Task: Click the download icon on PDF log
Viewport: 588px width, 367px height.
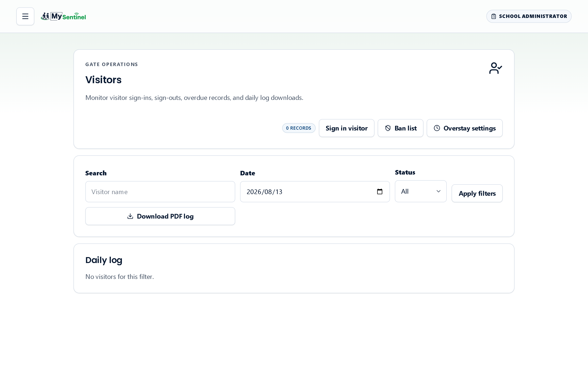Action: point(130,216)
